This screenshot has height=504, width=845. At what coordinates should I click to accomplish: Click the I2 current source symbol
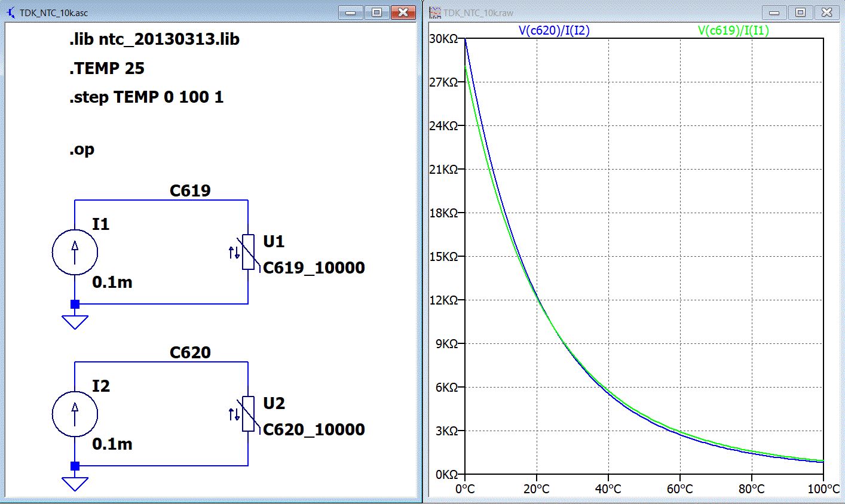pos(75,414)
